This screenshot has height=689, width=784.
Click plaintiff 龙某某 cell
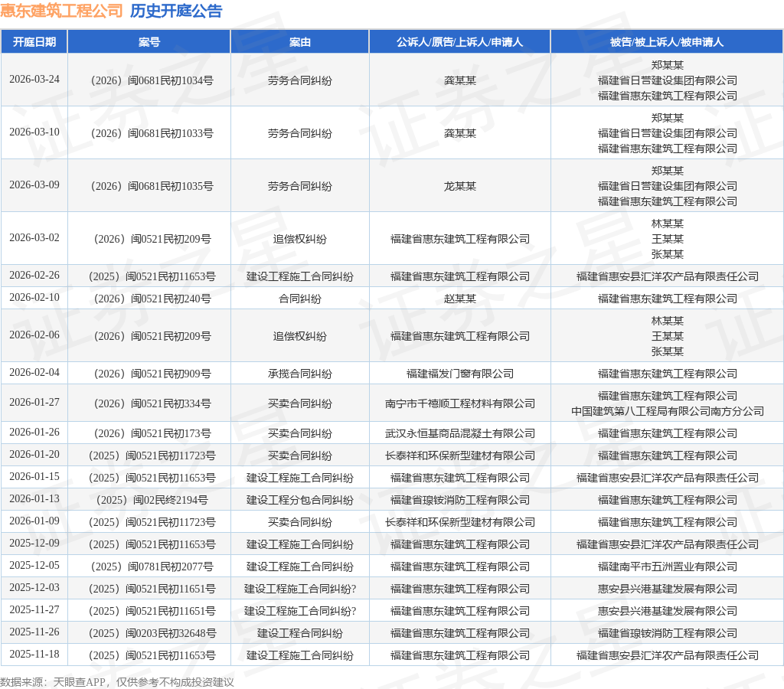(x=460, y=187)
